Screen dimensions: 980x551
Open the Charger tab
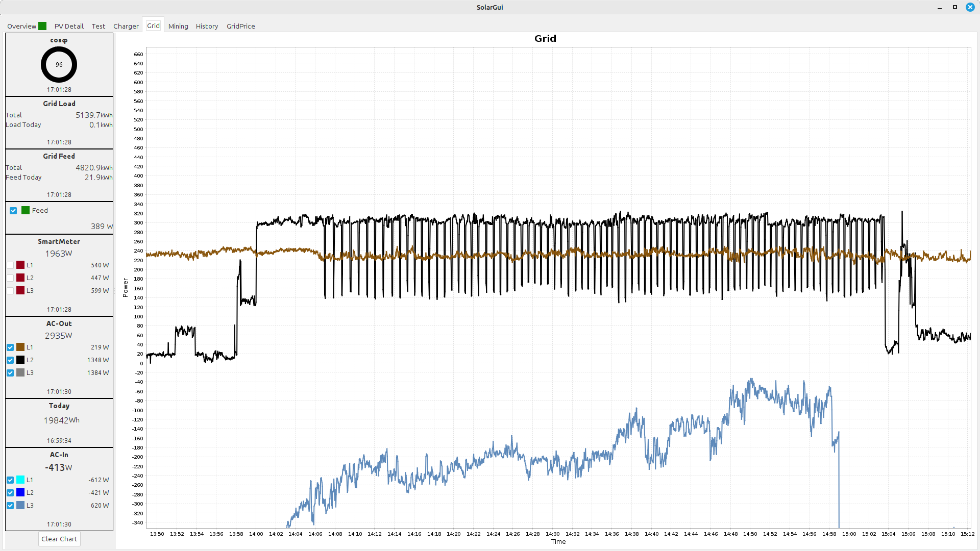click(x=126, y=26)
